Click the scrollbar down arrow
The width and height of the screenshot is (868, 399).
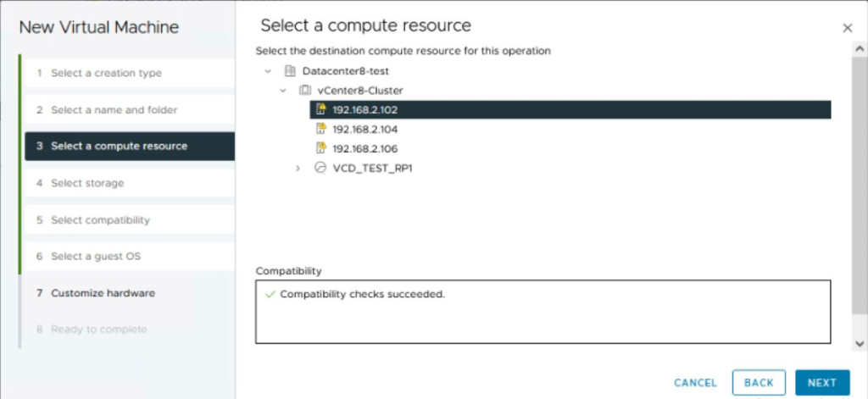(860, 344)
